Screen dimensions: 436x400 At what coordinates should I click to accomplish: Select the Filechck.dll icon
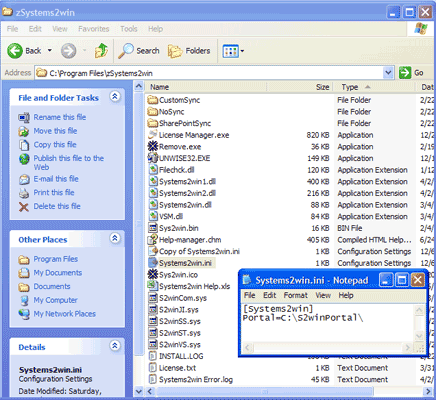coord(153,170)
